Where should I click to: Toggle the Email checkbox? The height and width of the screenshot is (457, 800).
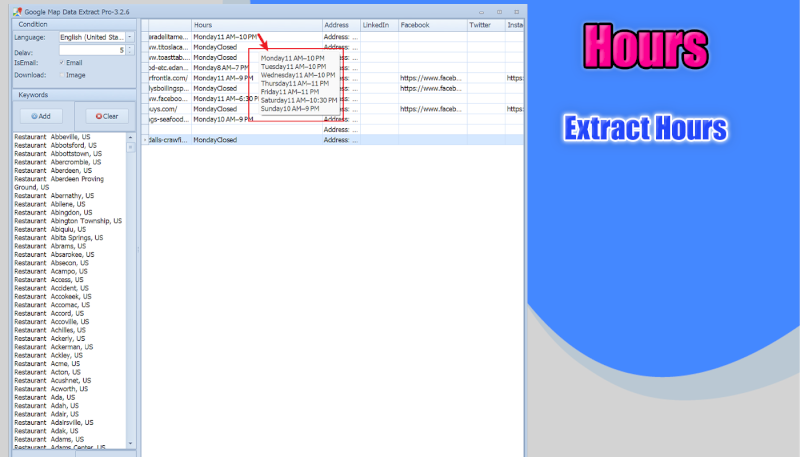(x=62, y=62)
